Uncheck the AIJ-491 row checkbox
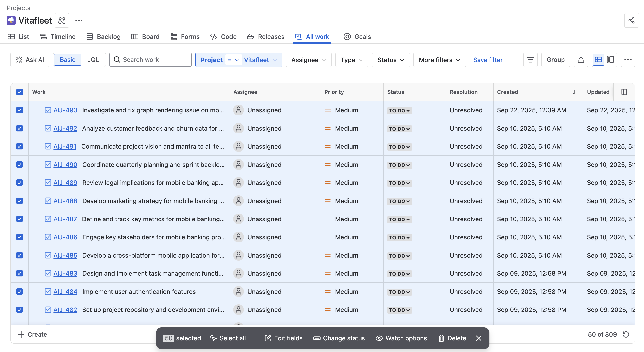Screen dimensions: 644x352 pyautogui.click(x=19, y=146)
